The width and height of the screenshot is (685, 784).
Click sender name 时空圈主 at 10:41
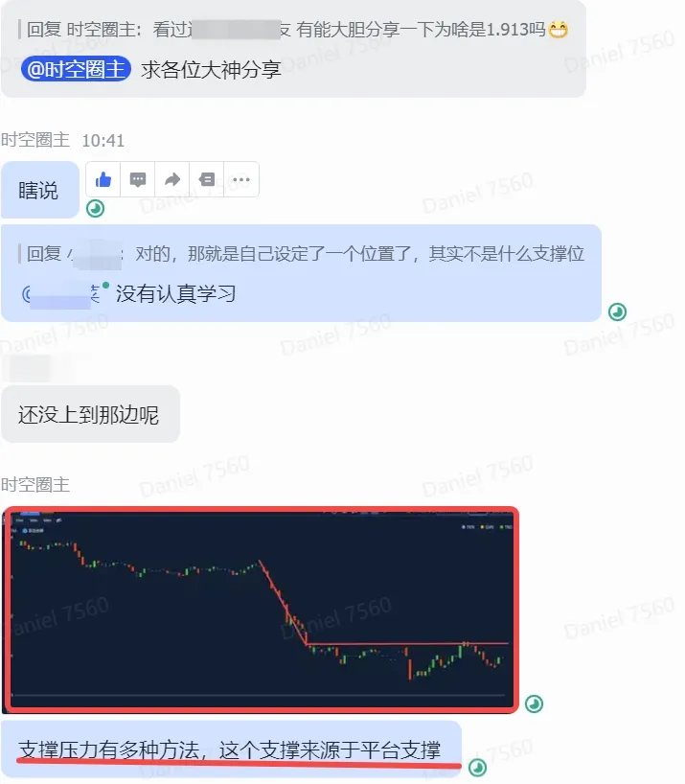35,140
